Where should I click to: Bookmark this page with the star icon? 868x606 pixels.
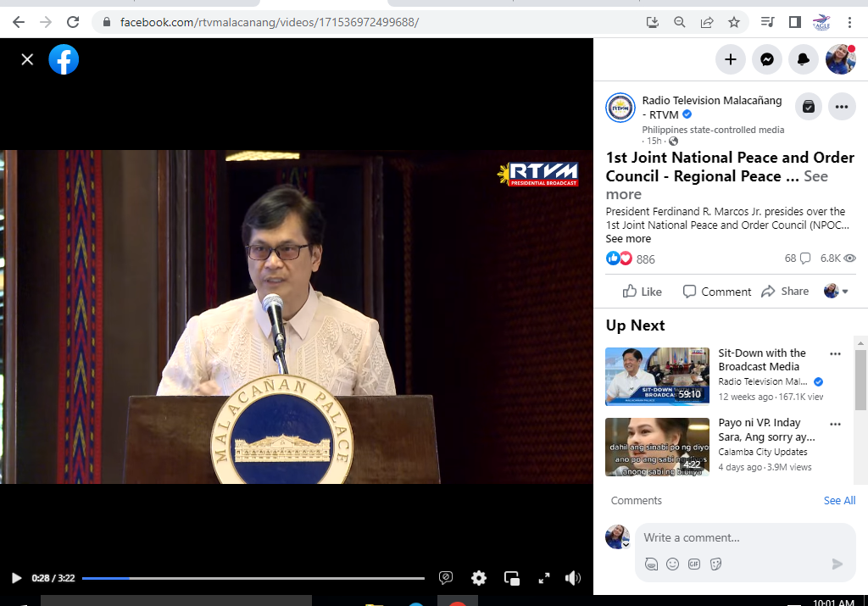(734, 22)
